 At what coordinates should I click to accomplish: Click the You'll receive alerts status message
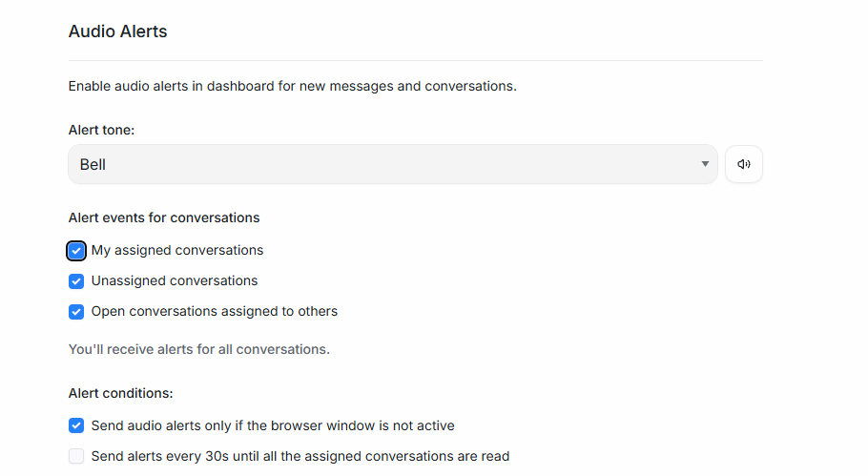coord(199,349)
